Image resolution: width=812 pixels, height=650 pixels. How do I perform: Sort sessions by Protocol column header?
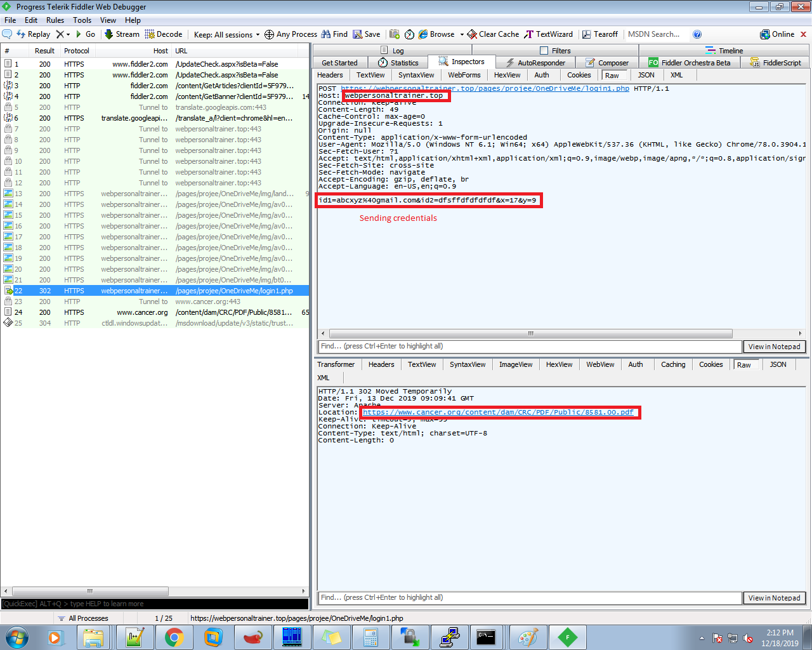tap(77, 51)
